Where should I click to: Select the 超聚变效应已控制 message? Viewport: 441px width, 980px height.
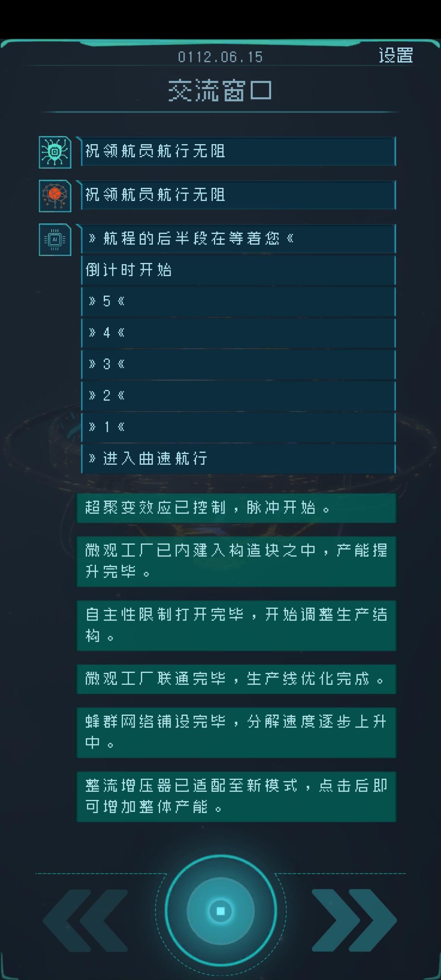click(236, 508)
